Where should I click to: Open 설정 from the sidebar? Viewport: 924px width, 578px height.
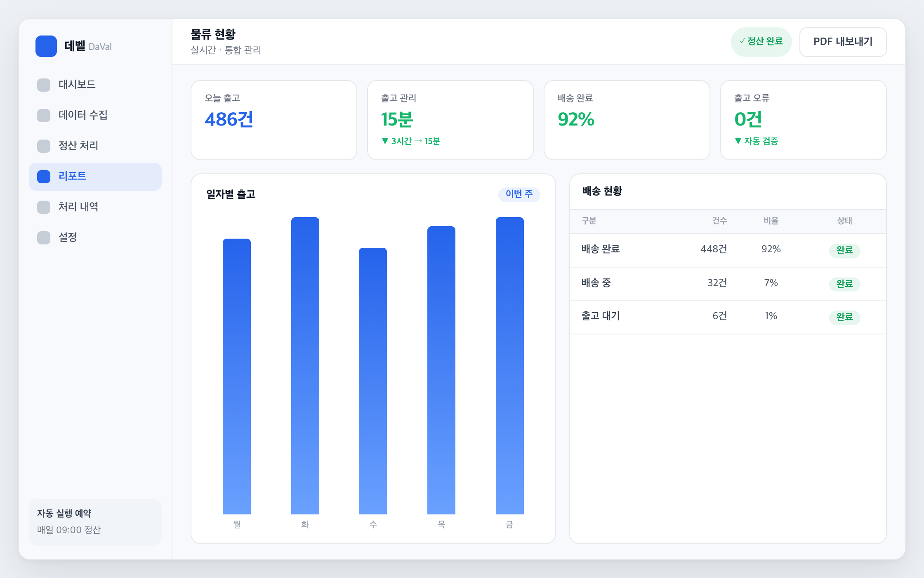click(x=95, y=238)
